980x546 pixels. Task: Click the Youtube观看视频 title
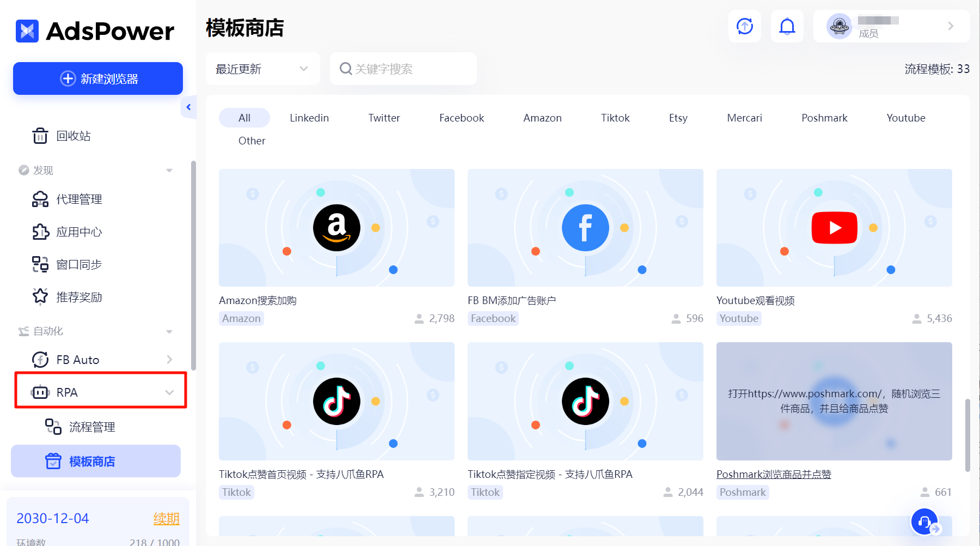(756, 300)
